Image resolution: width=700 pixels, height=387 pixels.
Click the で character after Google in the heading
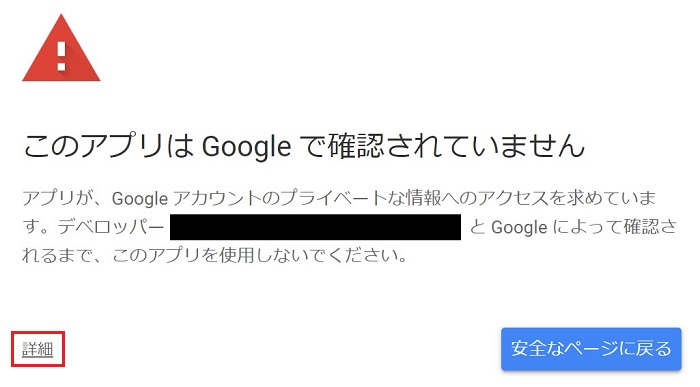(x=311, y=146)
